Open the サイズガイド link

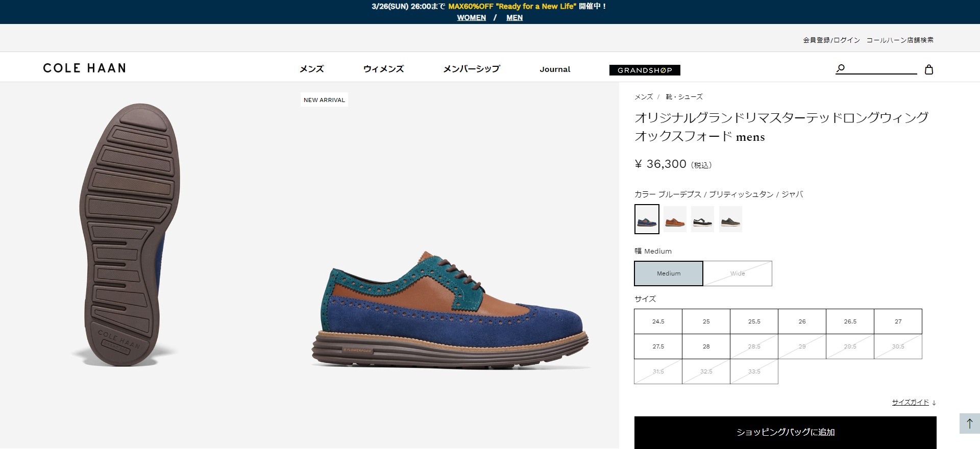pyautogui.click(x=910, y=402)
